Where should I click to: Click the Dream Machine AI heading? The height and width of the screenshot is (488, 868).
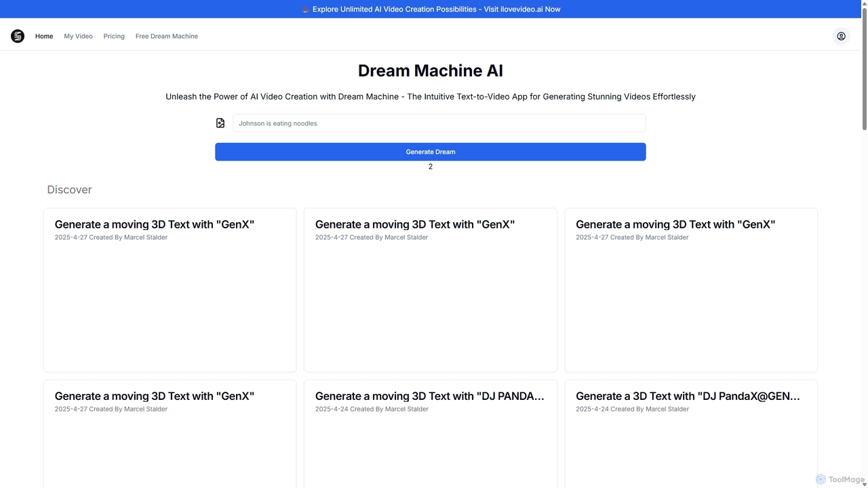(x=431, y=70)
